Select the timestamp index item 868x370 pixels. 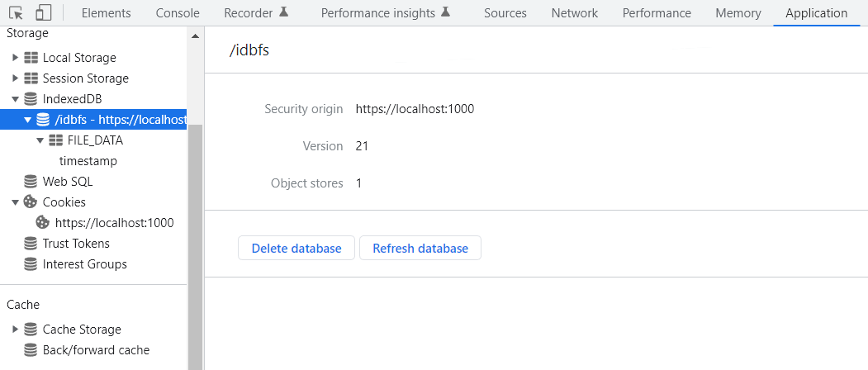(x=88, y=161)
